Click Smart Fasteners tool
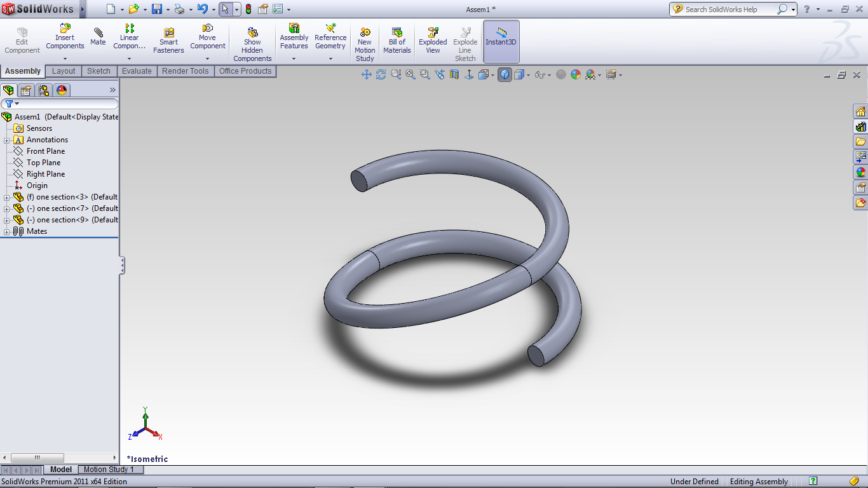868x488 pixels. [x=168, y=39]
